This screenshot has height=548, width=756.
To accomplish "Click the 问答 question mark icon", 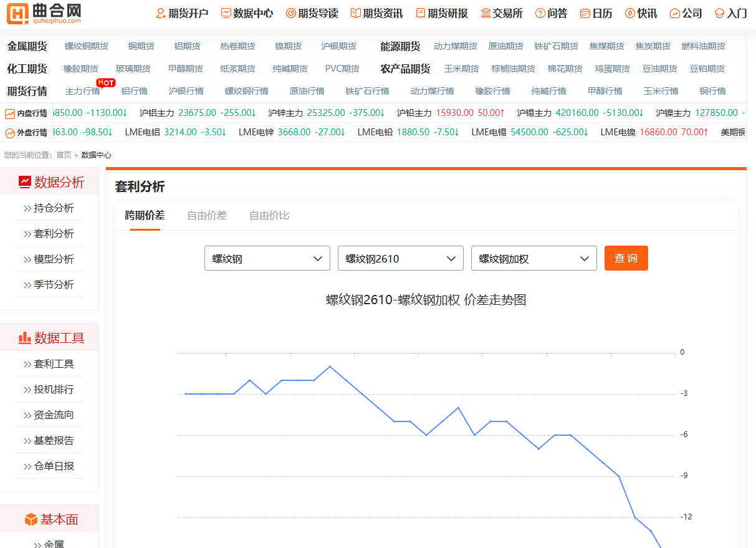I will click(x=540, y=13).
